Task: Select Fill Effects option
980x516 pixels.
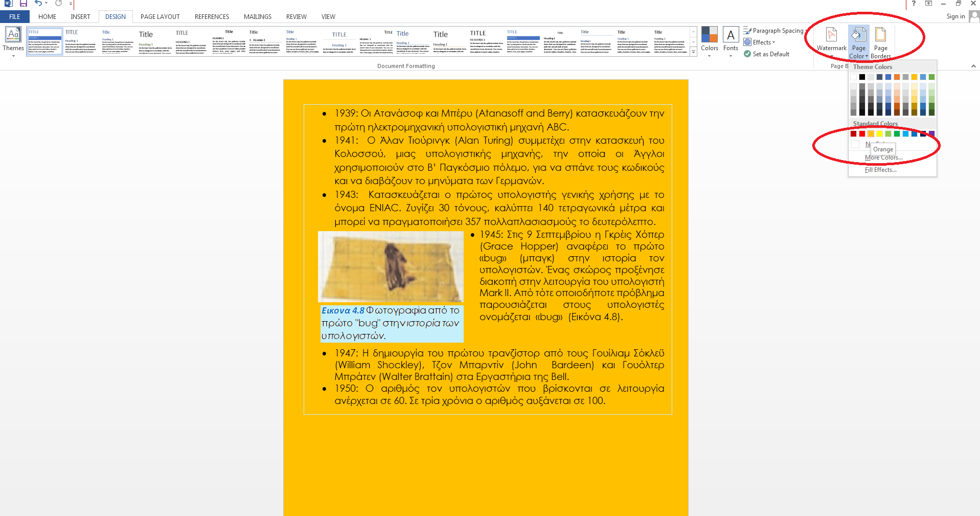Action: (x=880, y=170)
